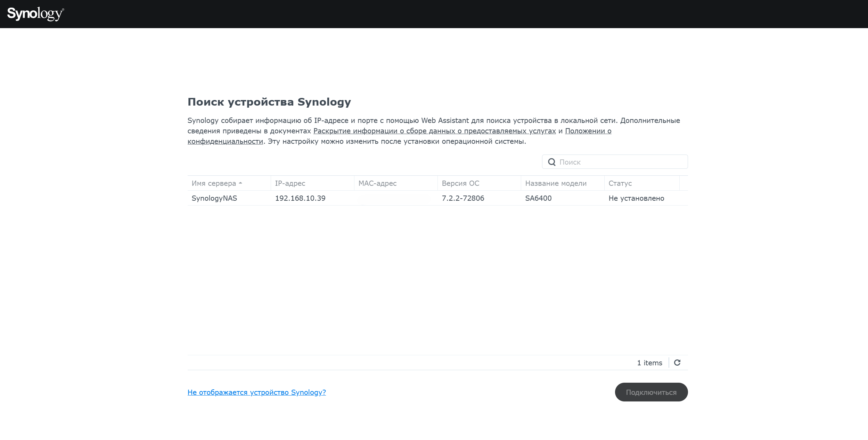Select the SynologyNAS device row

(437, 198)
